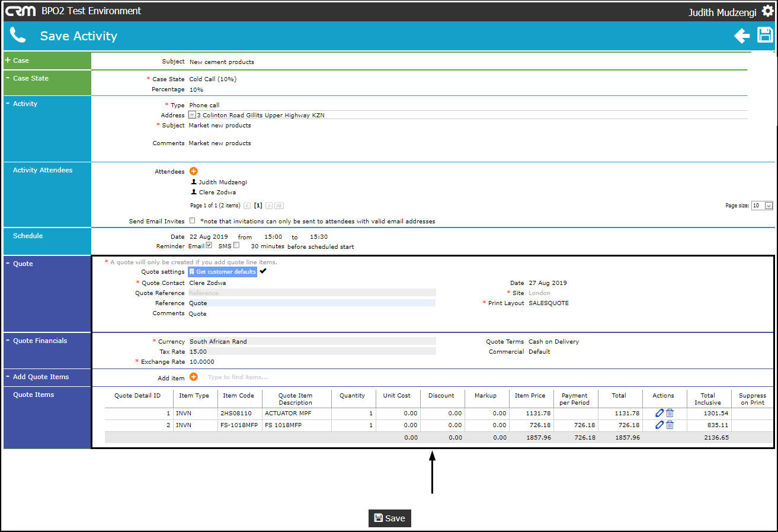
Task: Click the back arrow icon
Action: tap(742, 36)
